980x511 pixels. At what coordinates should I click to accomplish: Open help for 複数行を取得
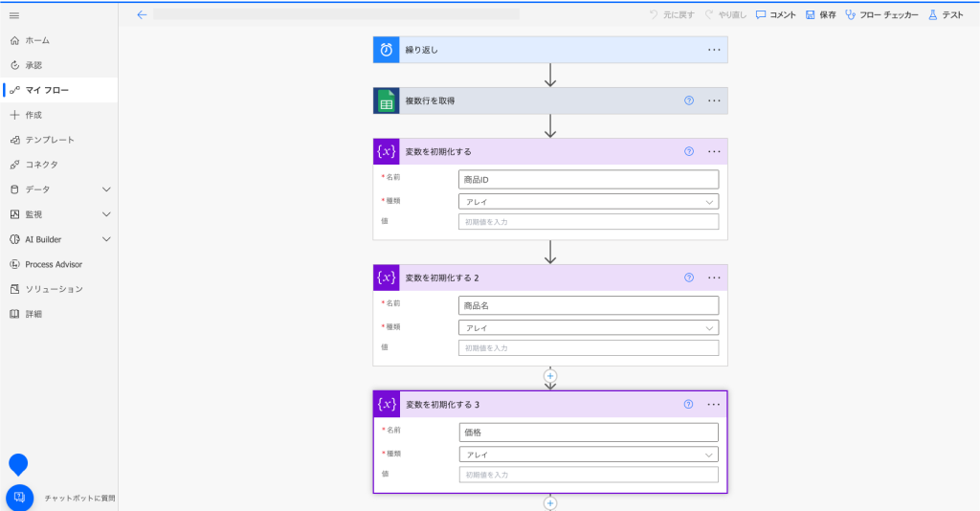(689, 100)
